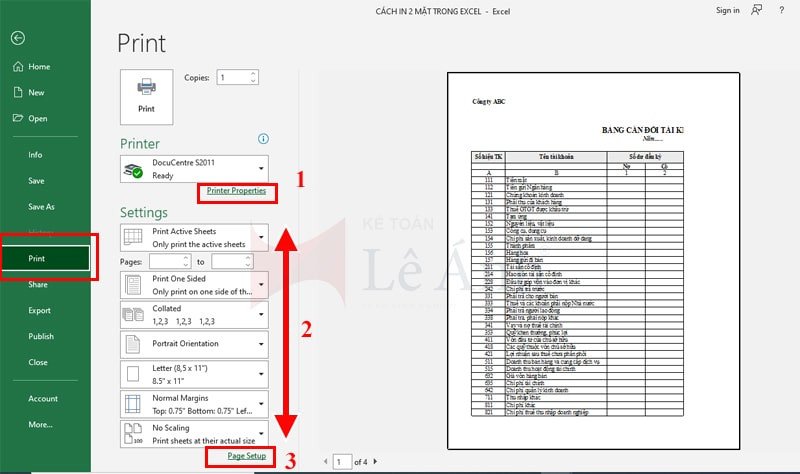Open the Export menu item
Viewport: 800px width, 474px height.
(39, 310)
